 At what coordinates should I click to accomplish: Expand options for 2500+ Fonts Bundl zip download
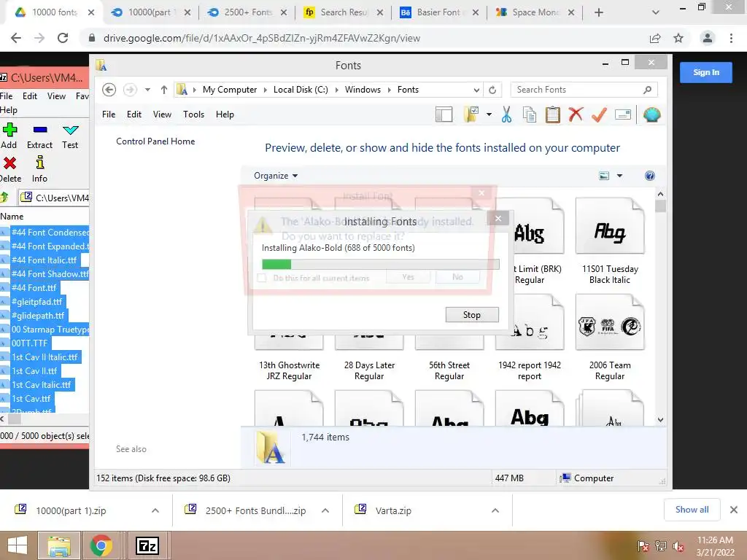[x=325, y=510]
